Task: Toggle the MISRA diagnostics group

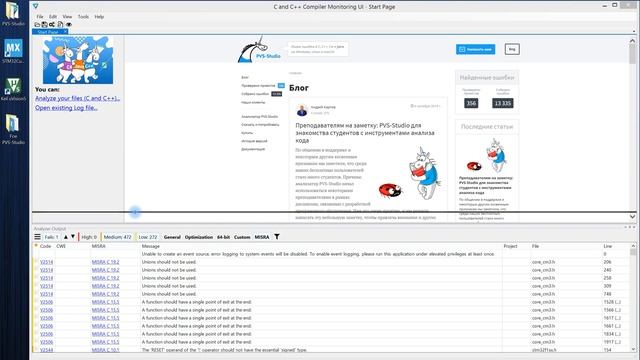Action: [x=262, y=237]
